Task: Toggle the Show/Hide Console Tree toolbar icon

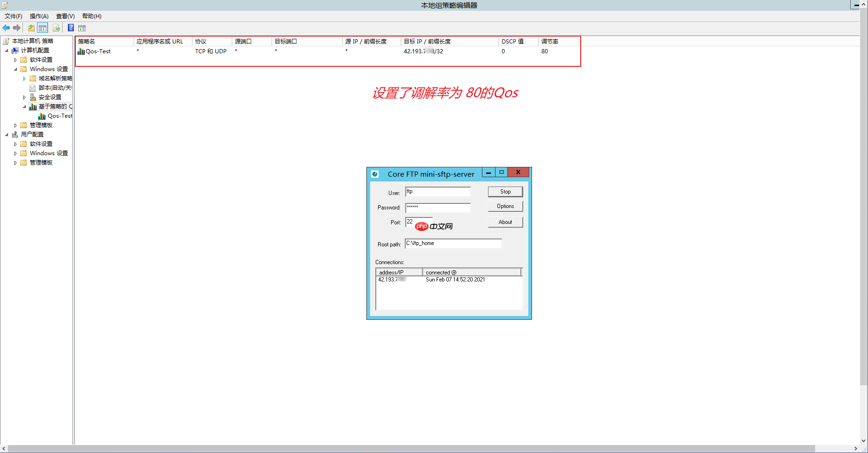Action: click(42, 28)
